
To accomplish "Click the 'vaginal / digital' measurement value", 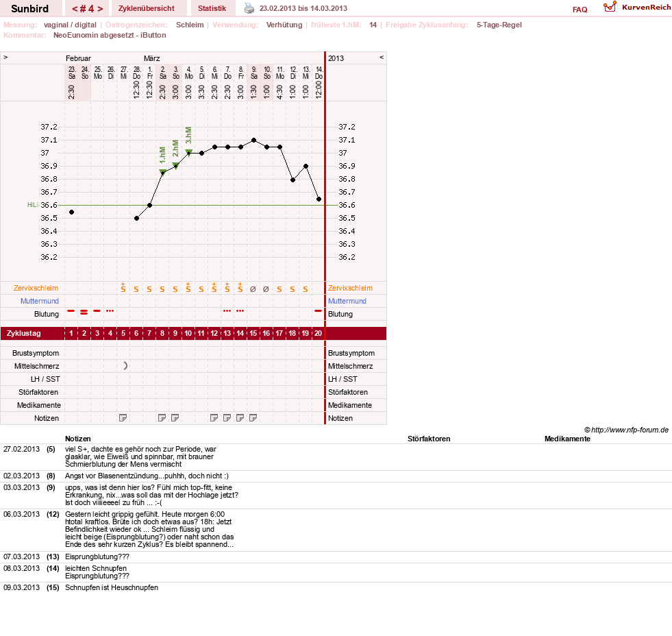I will click(70, 25).
